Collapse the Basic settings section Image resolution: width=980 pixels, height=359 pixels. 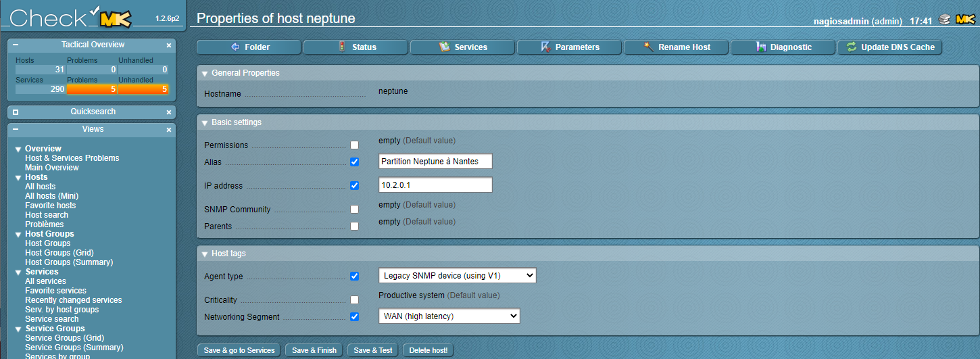[x=205, y=123]
